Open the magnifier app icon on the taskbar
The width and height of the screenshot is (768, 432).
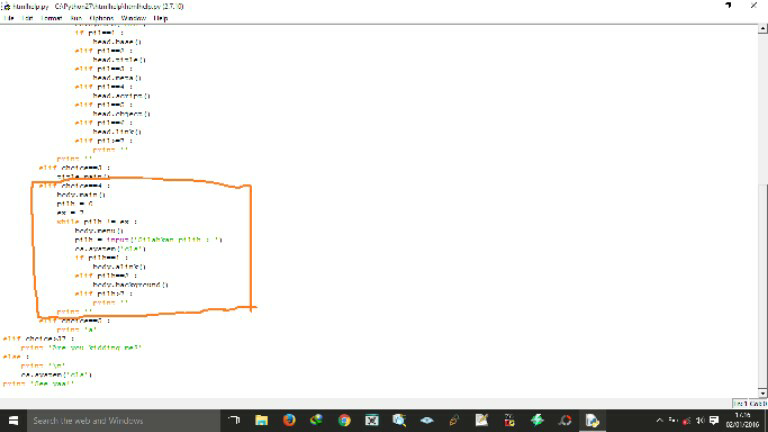[399, 420]
